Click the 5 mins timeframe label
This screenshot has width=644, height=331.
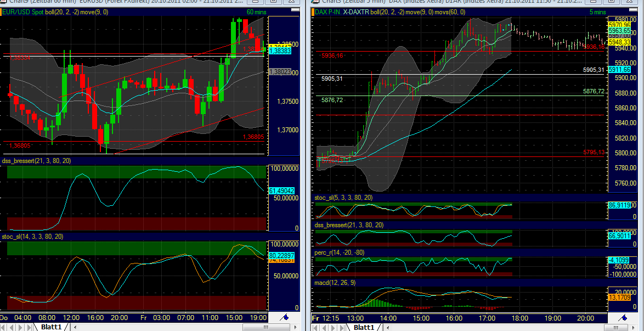tap(597, 12)
